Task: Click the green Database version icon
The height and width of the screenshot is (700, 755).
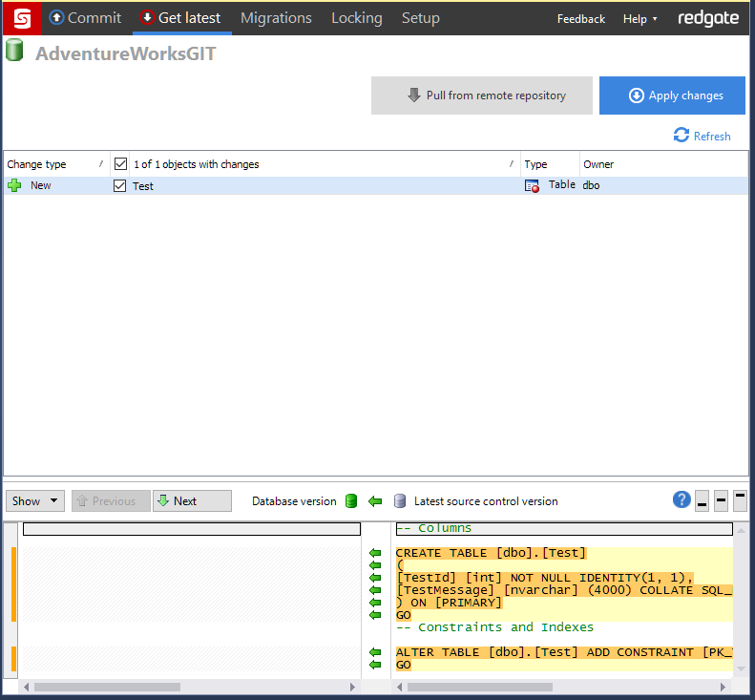Action: [x=351, y=501]
